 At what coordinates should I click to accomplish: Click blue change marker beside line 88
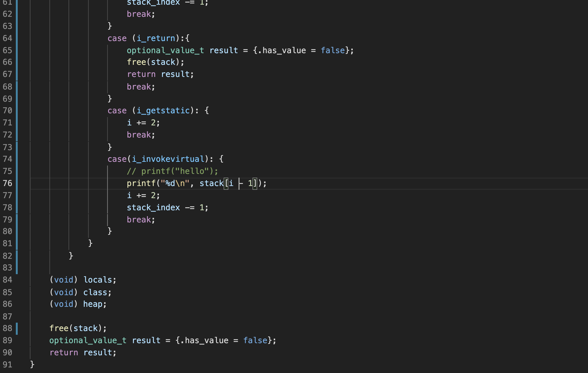[x=17, y=328]
